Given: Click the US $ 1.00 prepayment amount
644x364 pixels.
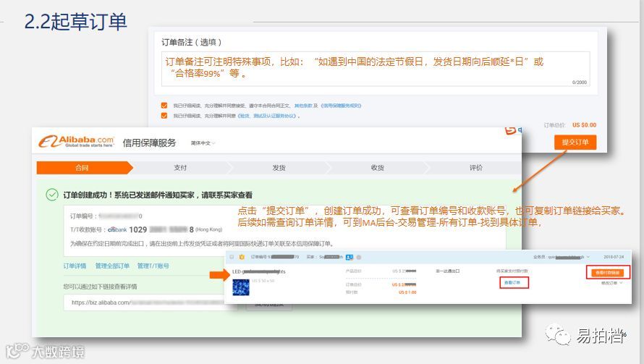Looking at the screenshot, I should click(x=407, y=292).
